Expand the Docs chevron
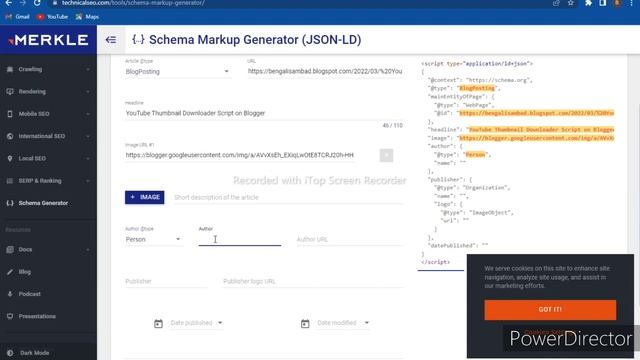Screen dimensions: 640x360 (88, 249)
